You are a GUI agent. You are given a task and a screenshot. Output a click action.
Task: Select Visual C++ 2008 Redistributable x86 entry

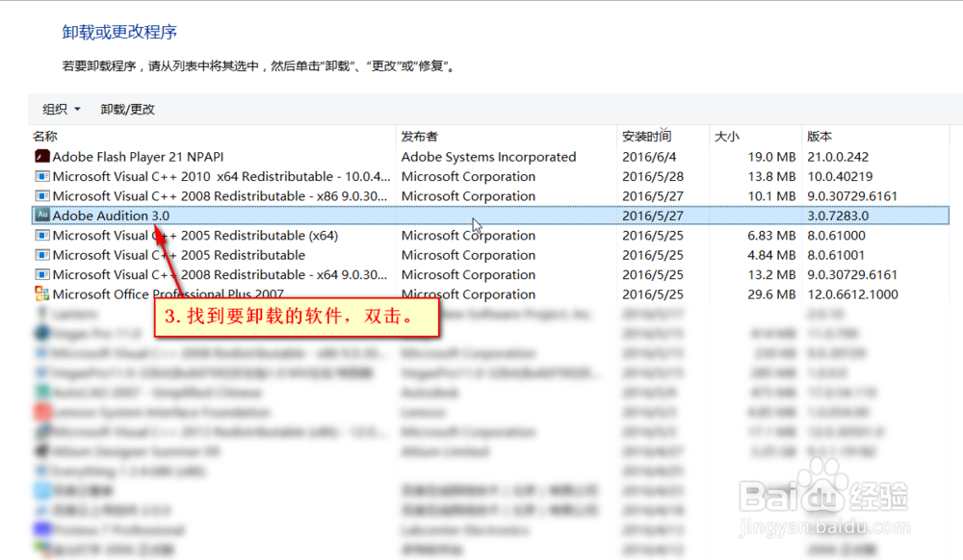point(220,195)
